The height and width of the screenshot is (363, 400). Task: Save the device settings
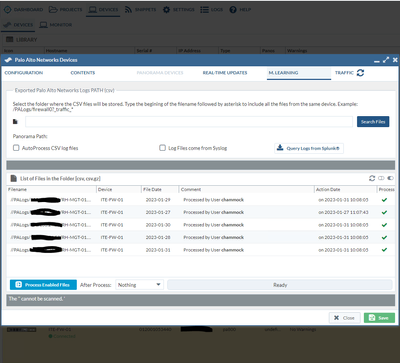(379, 318)
